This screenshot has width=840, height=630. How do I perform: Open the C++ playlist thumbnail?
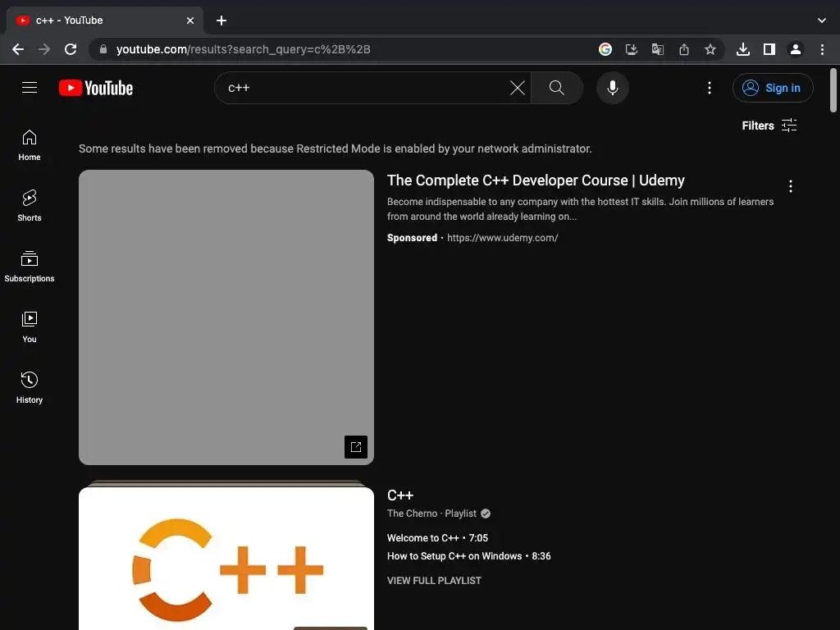tap(226, 557)
